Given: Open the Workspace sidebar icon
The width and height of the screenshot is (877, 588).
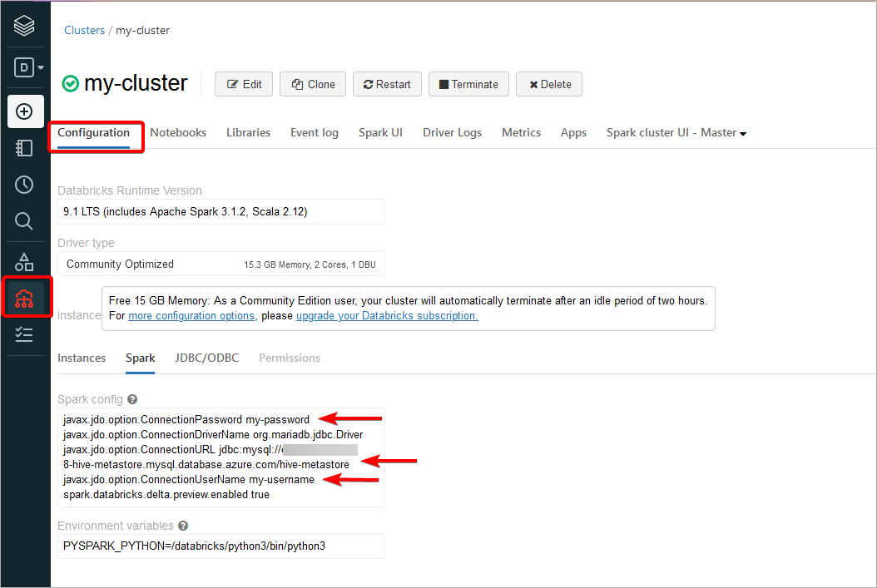Looking at the screenshot, I should tap(25, 147).
